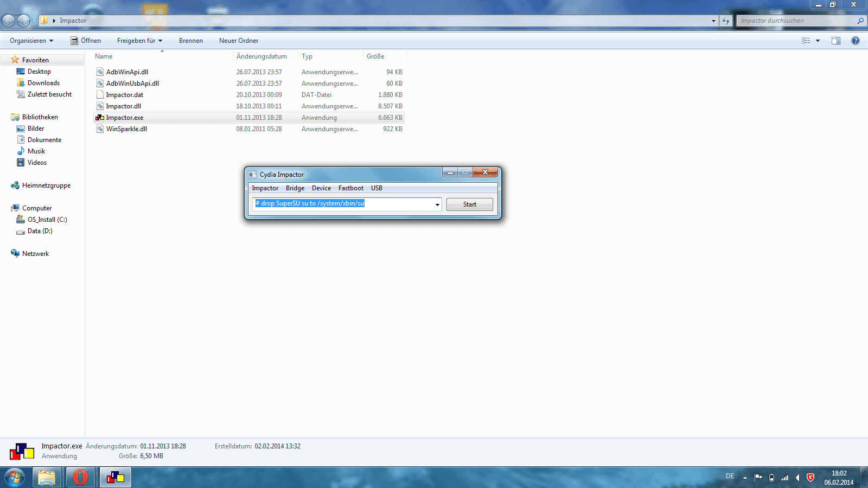Open the address bar history dropdown
This screenshot has height=488, width=868.
pos(713,21)
